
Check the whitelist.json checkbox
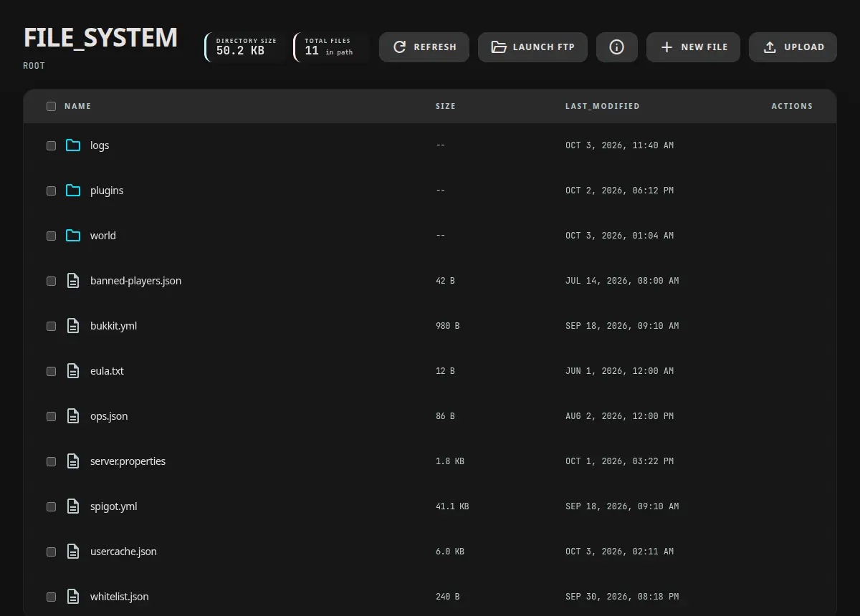coord(51,597)
